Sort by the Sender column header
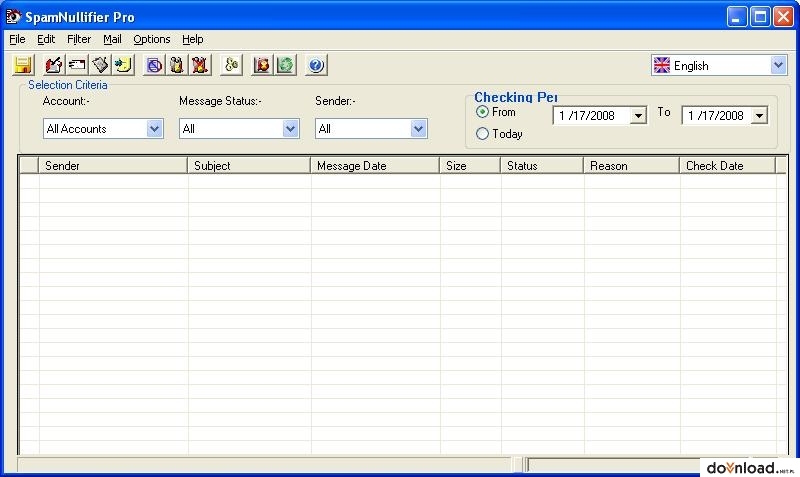The width and height of the screenshot is (800, 477). 113,166
